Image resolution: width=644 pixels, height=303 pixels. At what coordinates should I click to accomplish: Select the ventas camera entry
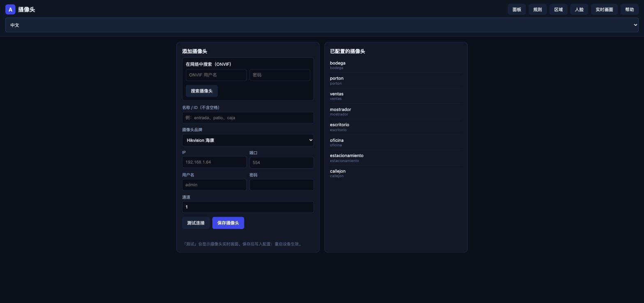tap(396, 96)
